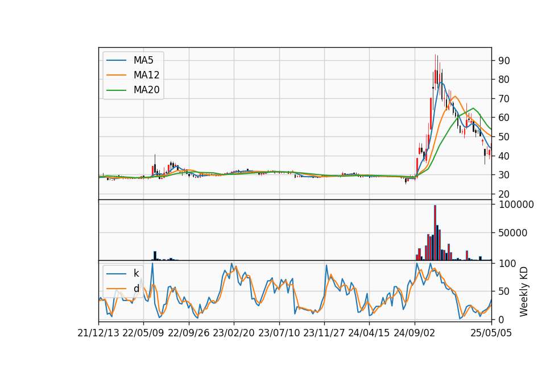Click the 25/05/05 date tick label
This screenshot has height=392, width=546.
pos(491,333)
